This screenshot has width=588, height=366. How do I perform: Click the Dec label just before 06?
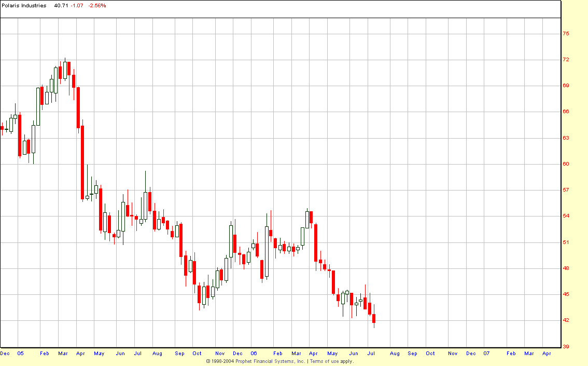coord(237,353)
